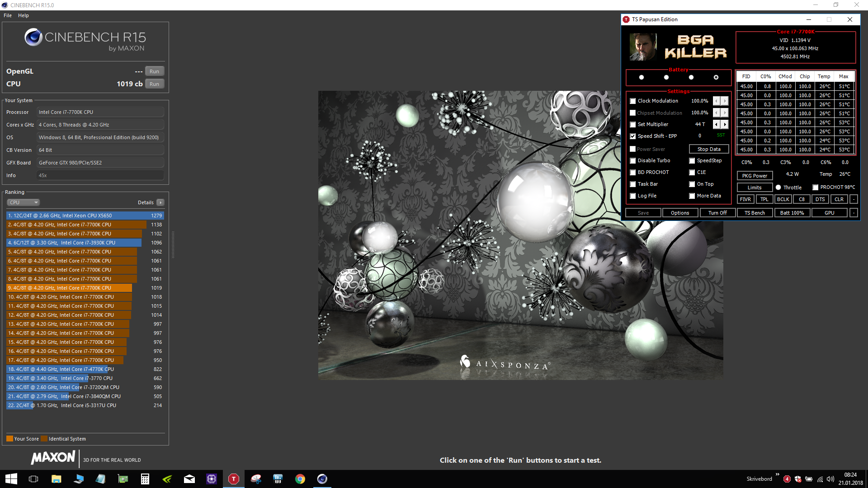Open the Mail app from the taskbar
This screenshot has height=488, width=868.
[x=189, y=479]
